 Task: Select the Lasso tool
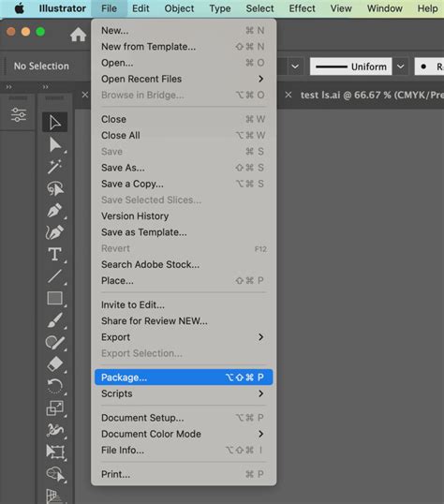54,188
